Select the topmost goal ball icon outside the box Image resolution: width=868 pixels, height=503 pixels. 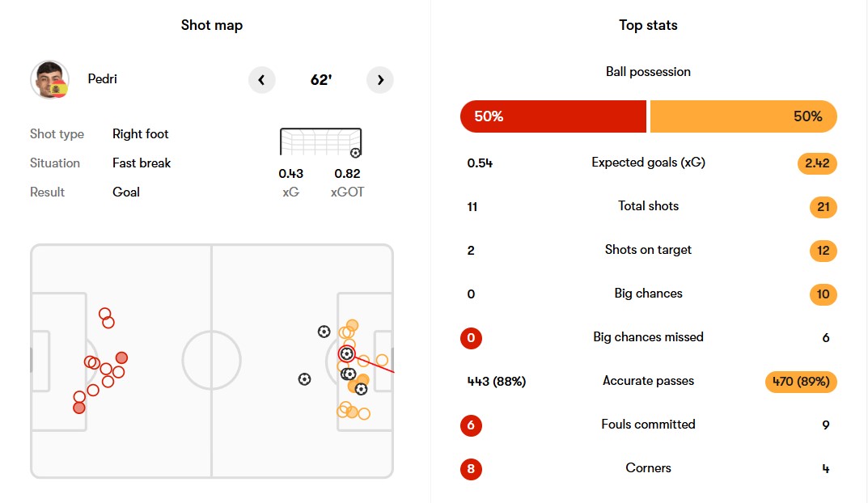click(x=324, y=332)
